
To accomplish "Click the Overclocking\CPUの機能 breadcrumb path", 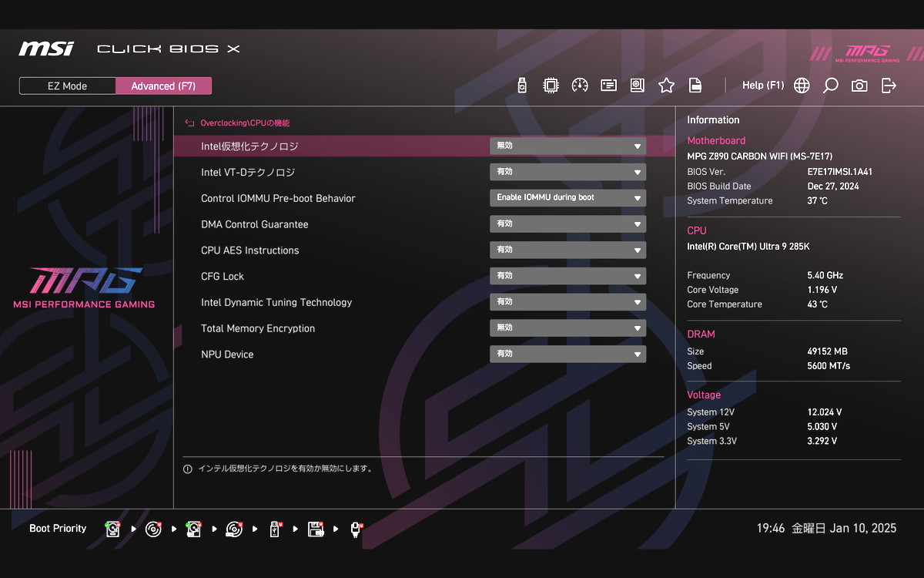I will pyautogui.click(x=245, y=123).
